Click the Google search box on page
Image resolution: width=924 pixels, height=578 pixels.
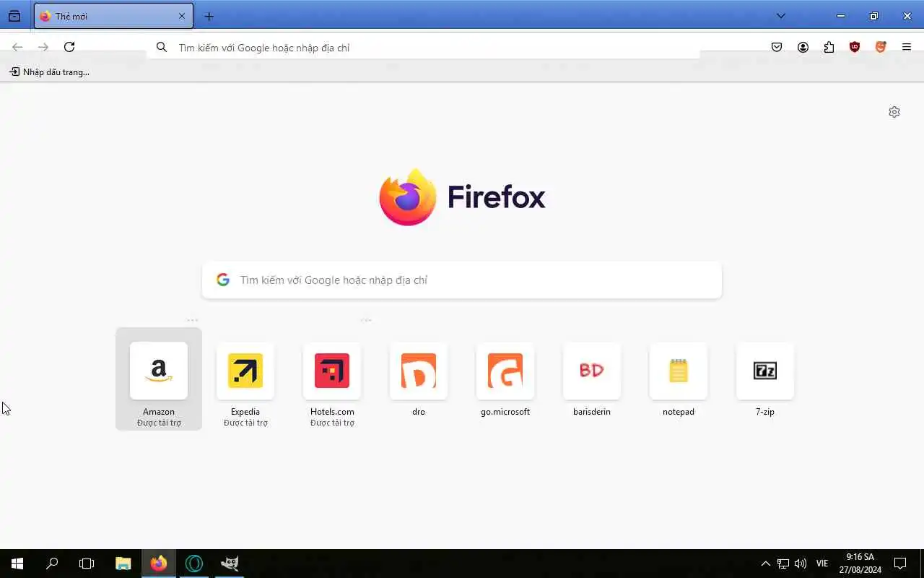coord(462,280)
